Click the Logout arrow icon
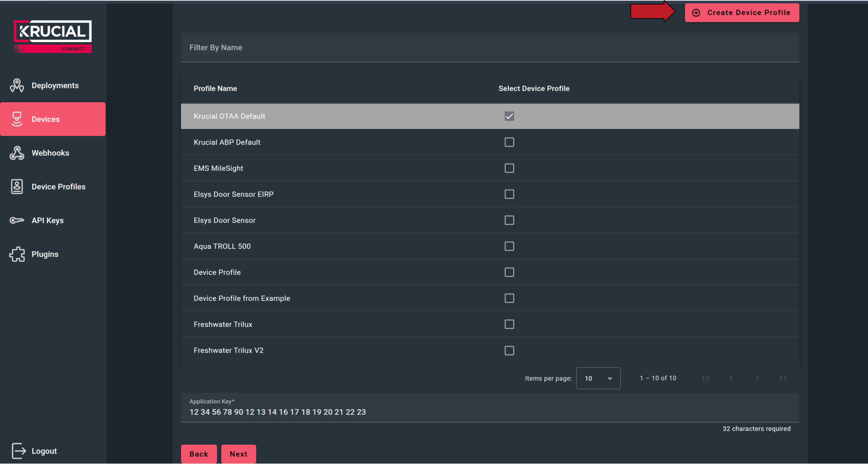The height and width of the screenshot is (464, 868). (18, 451)
